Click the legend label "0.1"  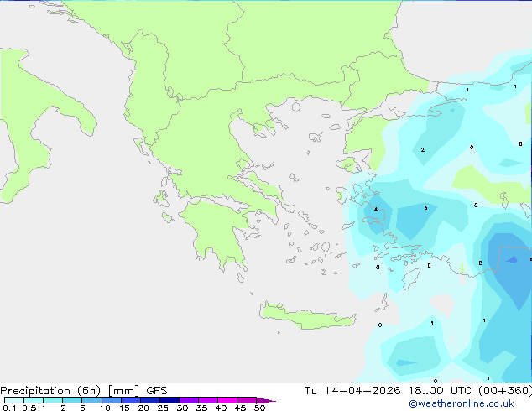9,408
